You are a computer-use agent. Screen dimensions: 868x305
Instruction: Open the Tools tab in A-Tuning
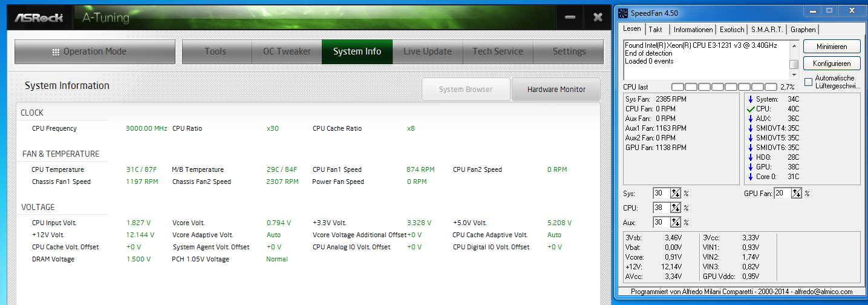click(215, 51)
